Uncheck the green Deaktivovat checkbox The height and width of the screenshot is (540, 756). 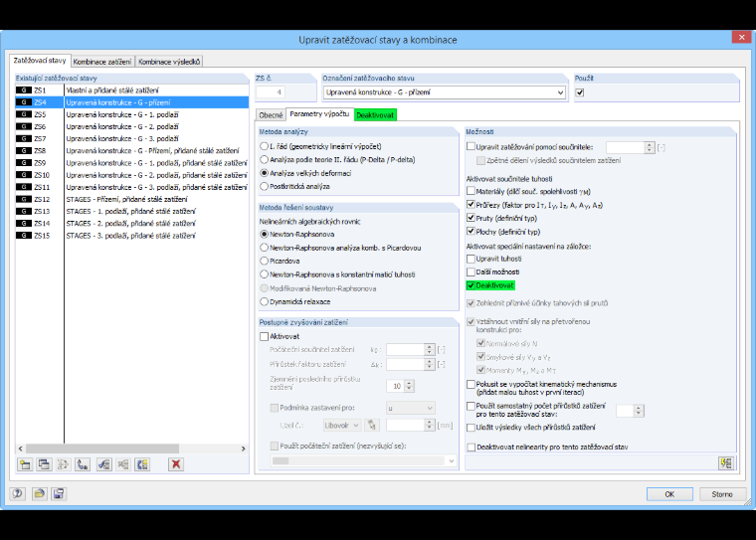point(472,285)
